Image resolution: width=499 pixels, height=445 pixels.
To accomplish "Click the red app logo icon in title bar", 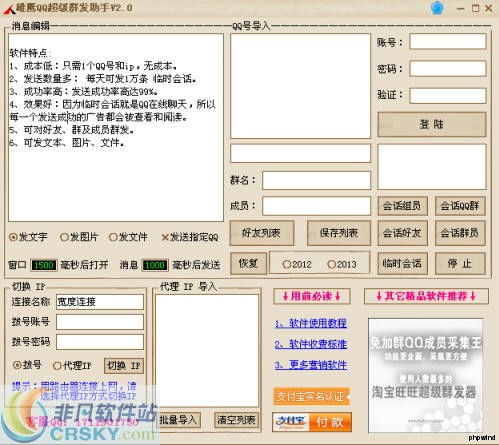I will click(9, 9).
